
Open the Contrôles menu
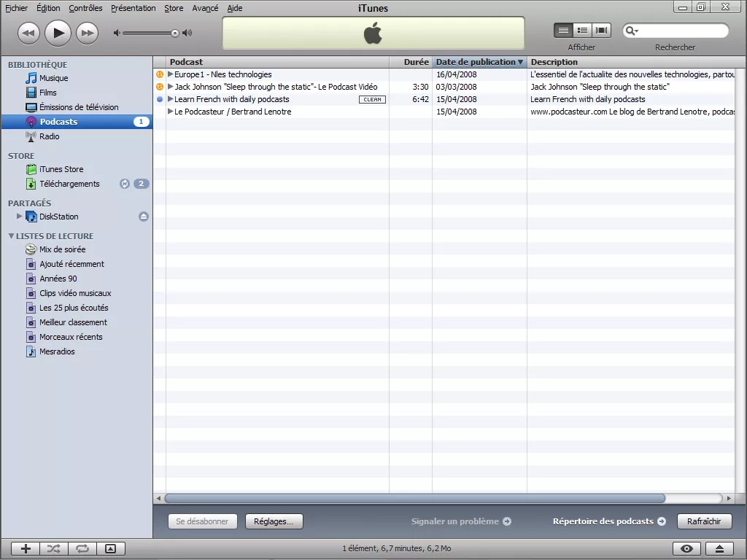point(86,8)
